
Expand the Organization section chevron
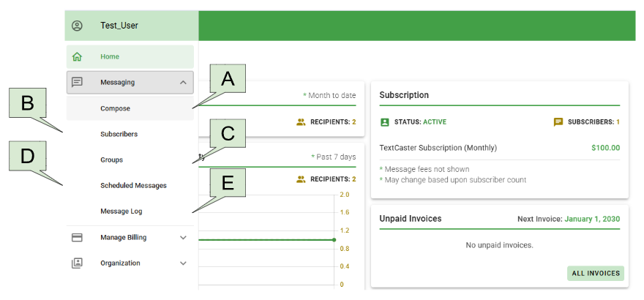click(x=183, y=263)
